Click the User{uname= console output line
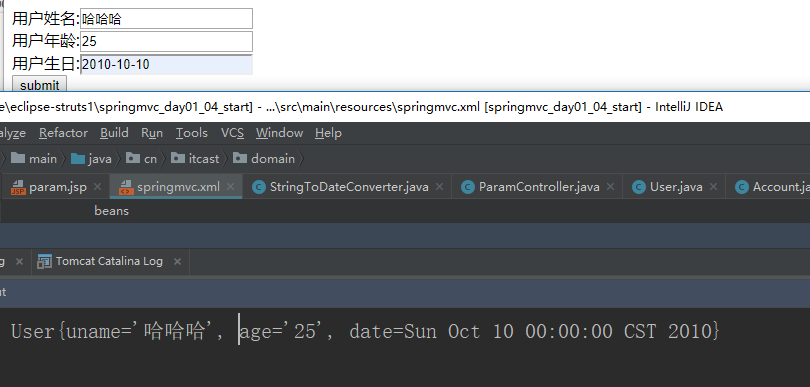 point(365,331)
